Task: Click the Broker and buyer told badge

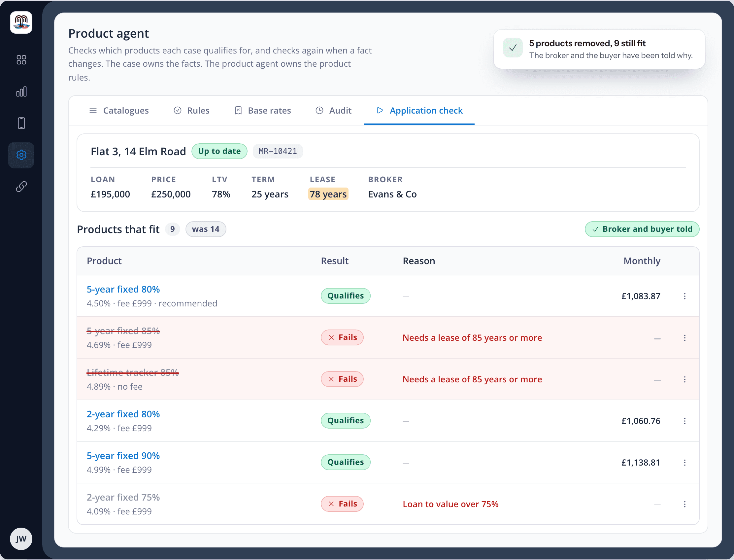Action: click(x=642, y=229)
